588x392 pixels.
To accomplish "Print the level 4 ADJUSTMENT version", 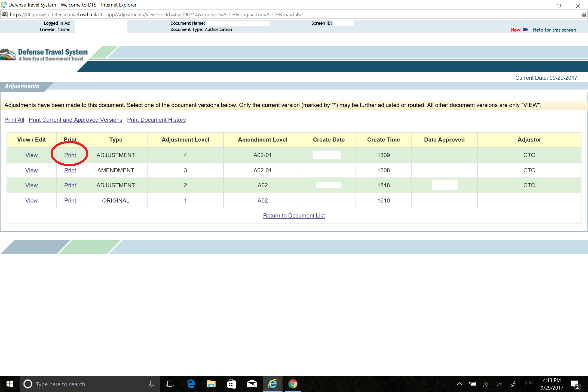I will 70,155.
